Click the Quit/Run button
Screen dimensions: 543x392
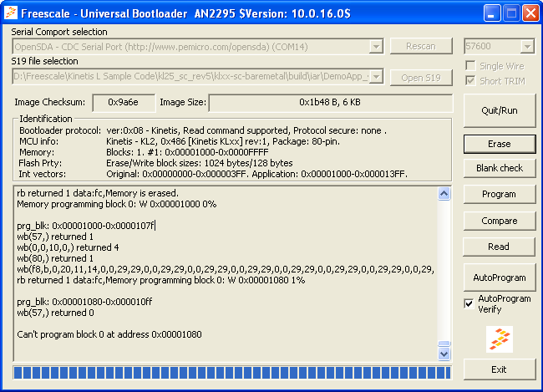pyautogui.click(x=500, y=110)
